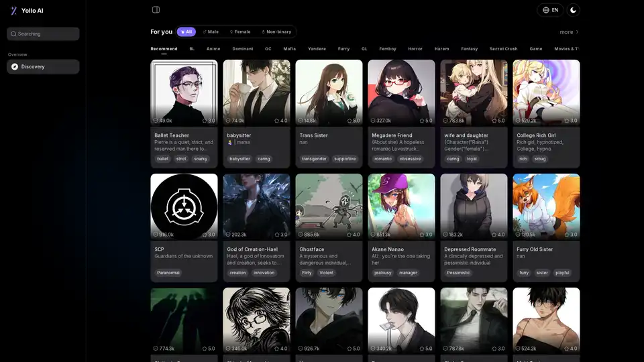
Task: Switch to the Horror tab
Action: [415, 49]
